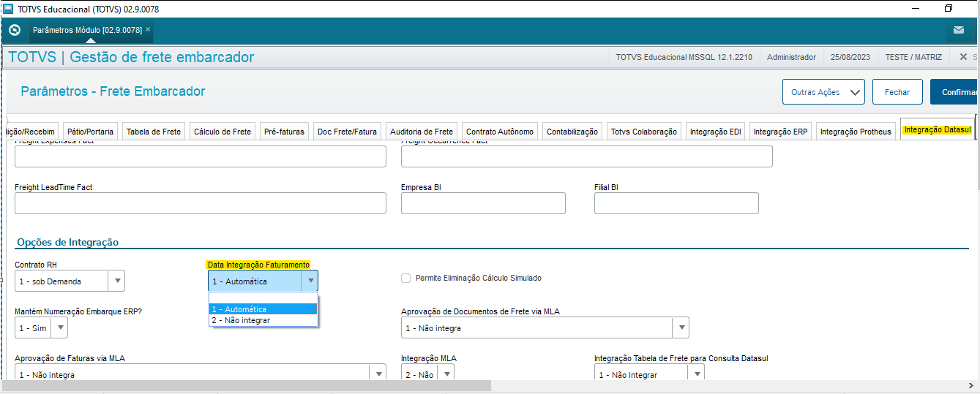Click the horizontal scrollbar at the bottom
The height and width of the screenshot is (394, 980).
tap(247, 385)
